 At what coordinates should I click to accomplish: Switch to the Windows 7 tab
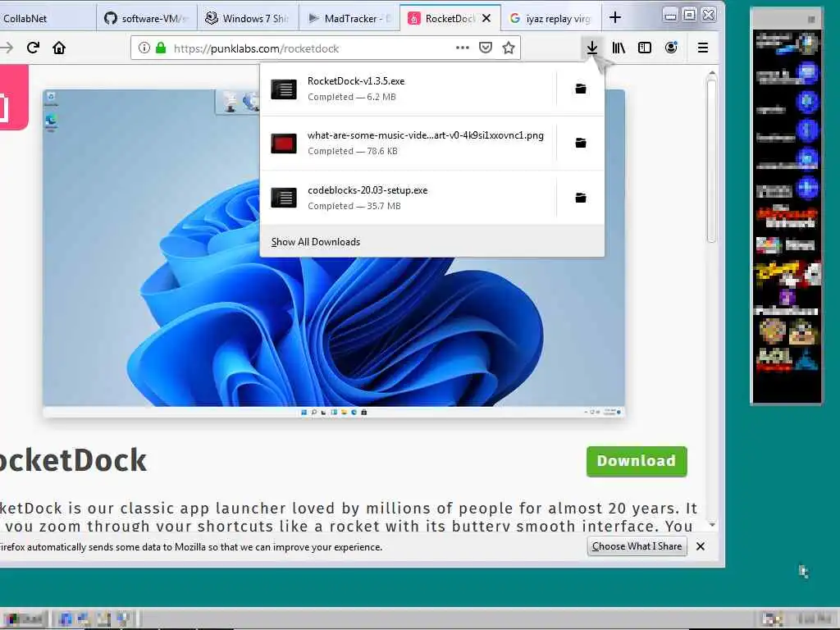248,18
